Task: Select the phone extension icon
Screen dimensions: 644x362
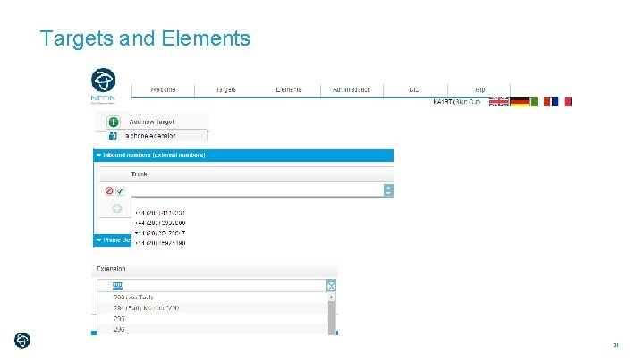Action: pyautogui.click(x=113, y=136)
